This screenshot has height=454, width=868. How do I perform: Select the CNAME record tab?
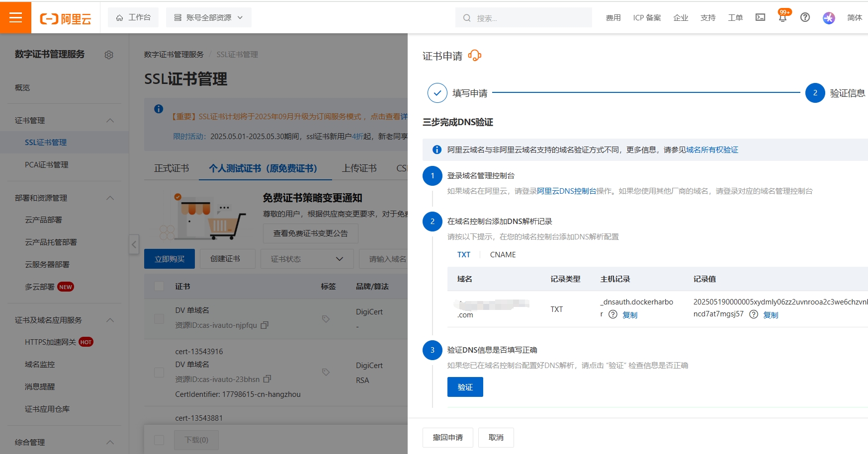[x=503, y=254]
